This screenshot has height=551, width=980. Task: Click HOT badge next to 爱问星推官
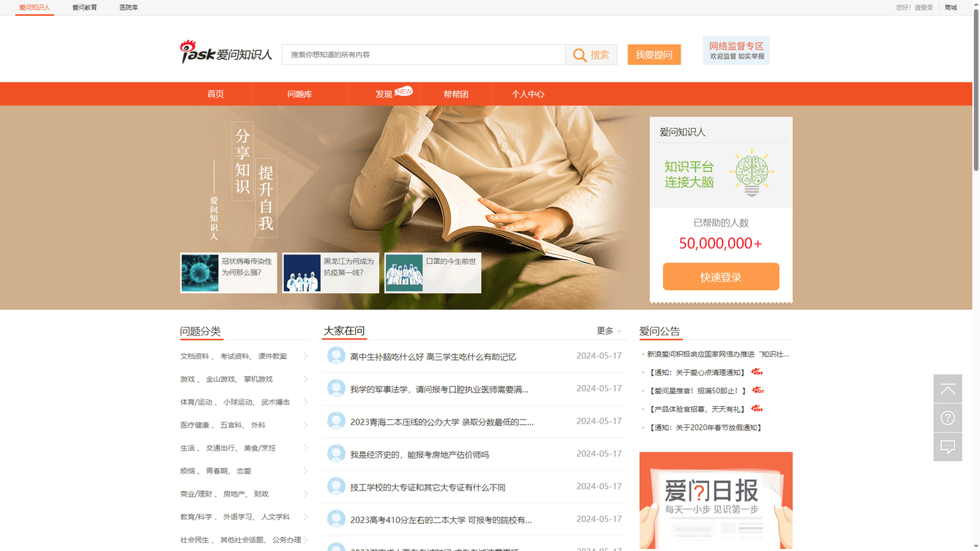758,390
